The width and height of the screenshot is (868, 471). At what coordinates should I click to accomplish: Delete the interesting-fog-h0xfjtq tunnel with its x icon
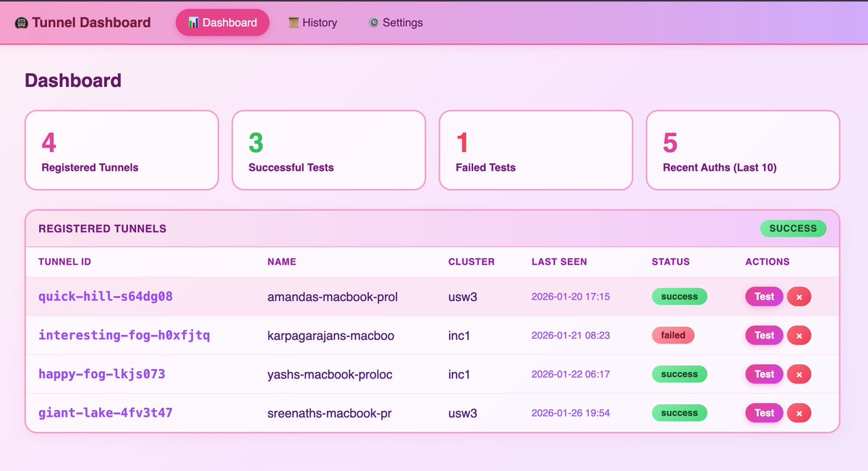click(x=799, y=336)
